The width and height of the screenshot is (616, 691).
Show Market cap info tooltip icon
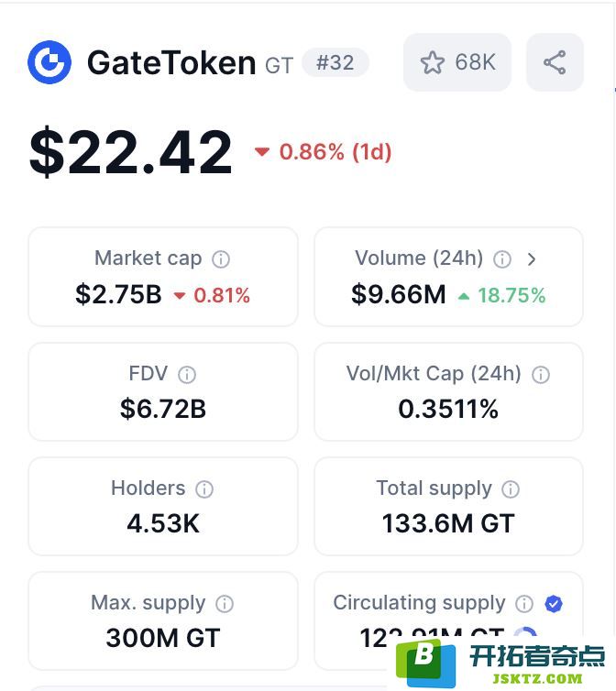221,259
